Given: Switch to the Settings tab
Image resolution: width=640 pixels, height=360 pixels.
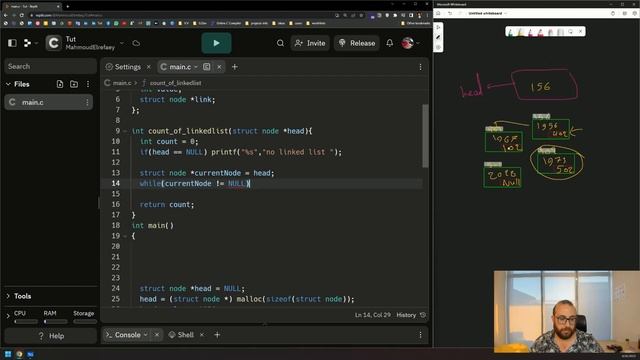Looking at the screenshot, I should click(x=123, y=67).
